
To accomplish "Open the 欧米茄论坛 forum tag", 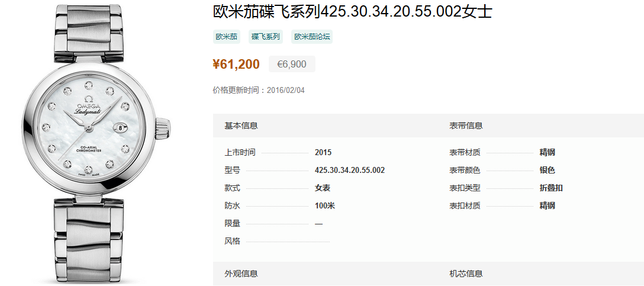I will pyautogui.click(x=312, y=37).
